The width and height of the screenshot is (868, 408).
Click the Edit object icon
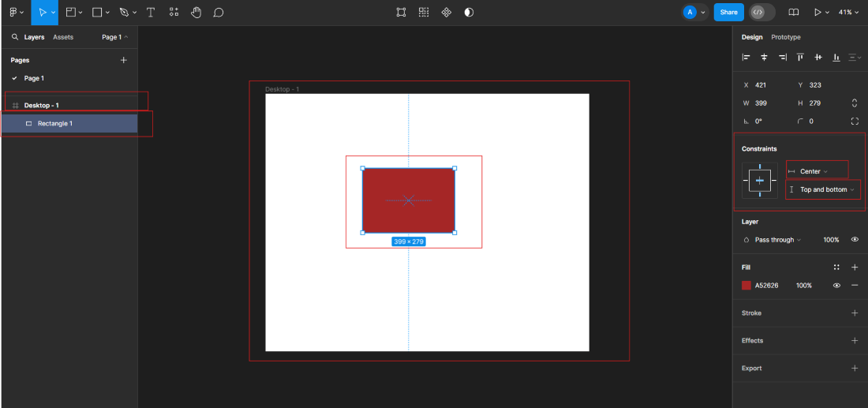coord(402,12)
